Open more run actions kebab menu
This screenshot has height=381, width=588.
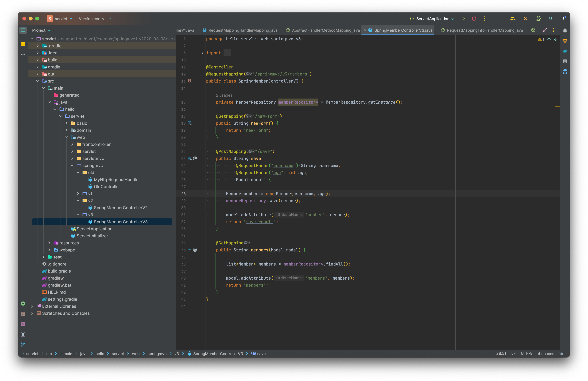(485, 19)
